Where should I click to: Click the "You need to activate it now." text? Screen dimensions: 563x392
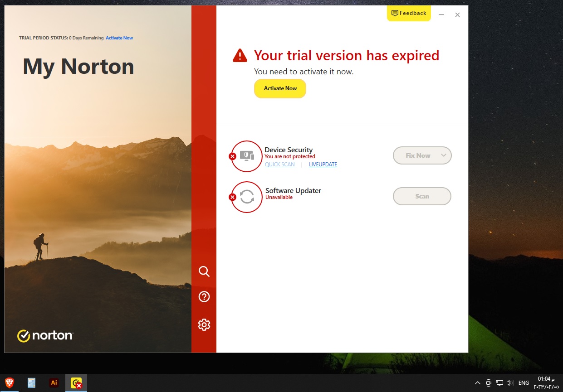304,72
